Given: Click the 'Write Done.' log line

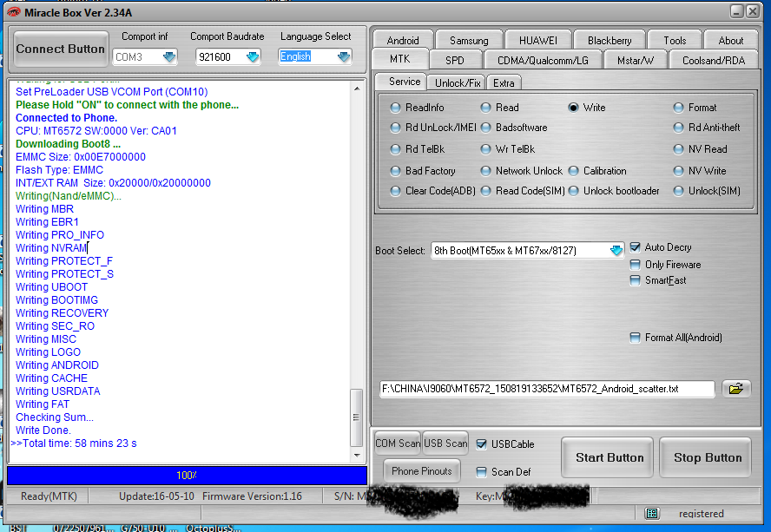Looking at the screenshot, I should click(43, 430).
